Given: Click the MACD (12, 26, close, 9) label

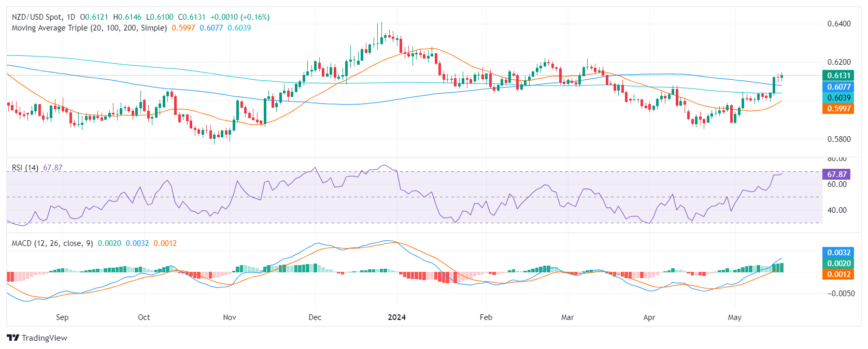Looking at the screenshot, I should [x=52, y=243].
